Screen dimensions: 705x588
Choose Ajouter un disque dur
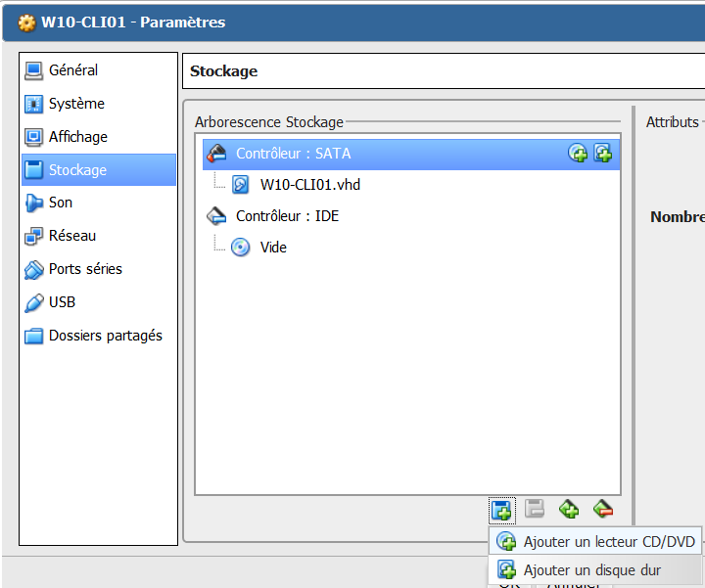click(x=595, y=570)
